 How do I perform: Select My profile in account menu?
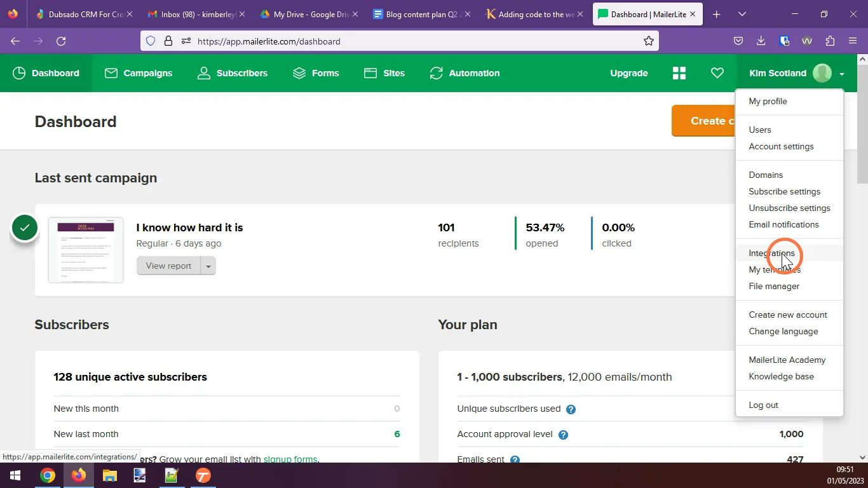(x=768, y=101)
